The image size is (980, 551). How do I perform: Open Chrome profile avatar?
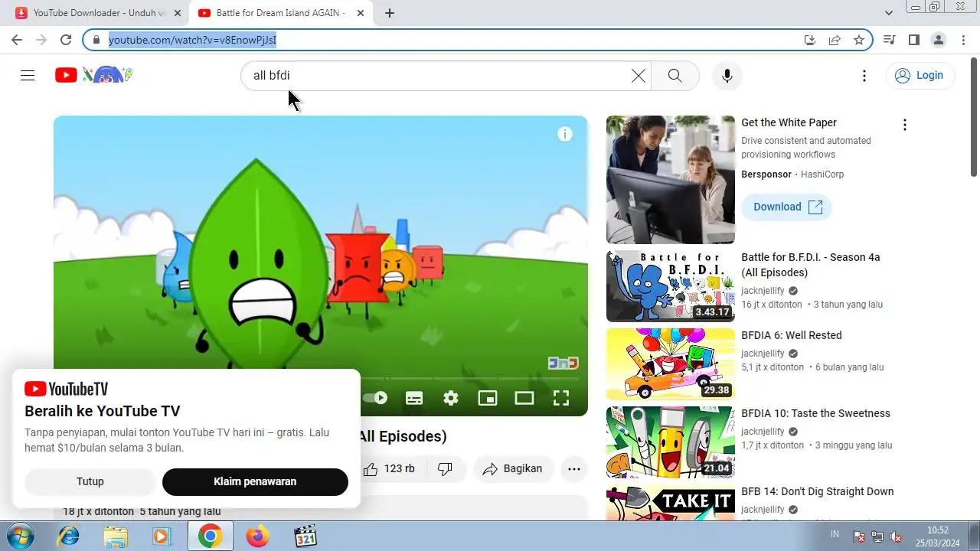click(939, 40)
